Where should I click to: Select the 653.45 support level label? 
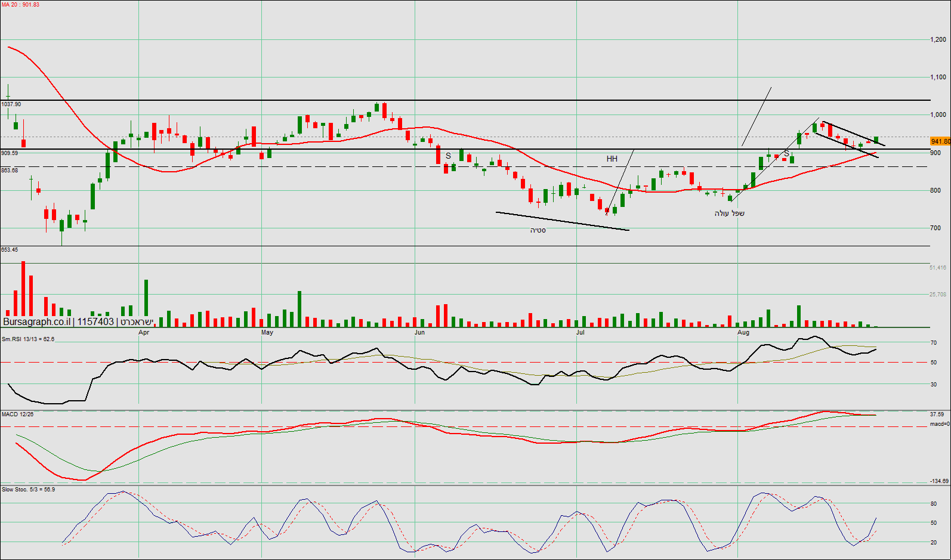click(x=10, y=250)
